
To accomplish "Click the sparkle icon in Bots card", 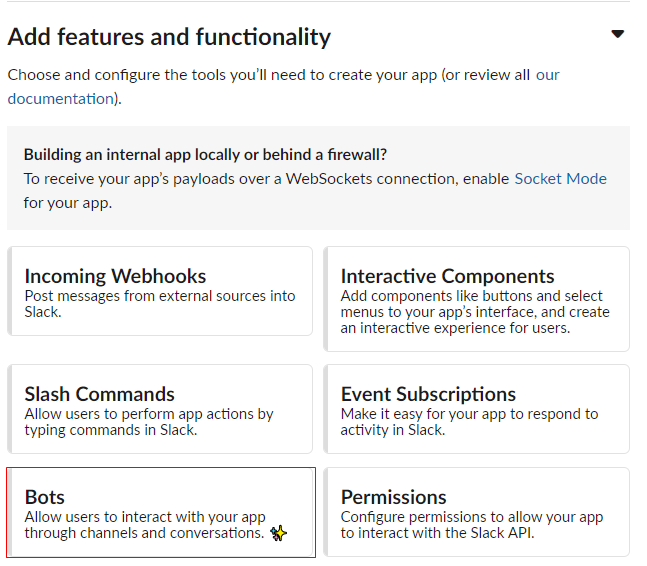I will click(279, 533).
